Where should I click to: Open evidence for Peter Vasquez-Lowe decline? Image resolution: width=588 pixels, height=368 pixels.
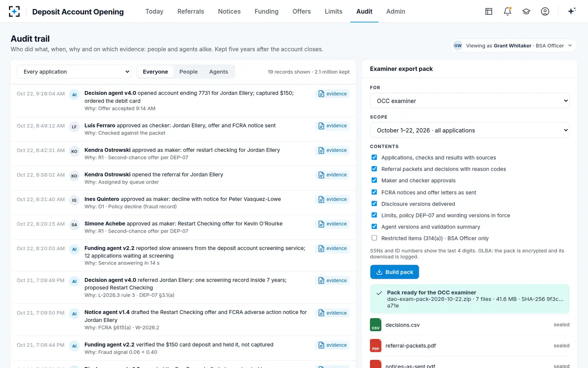point(332,200)
